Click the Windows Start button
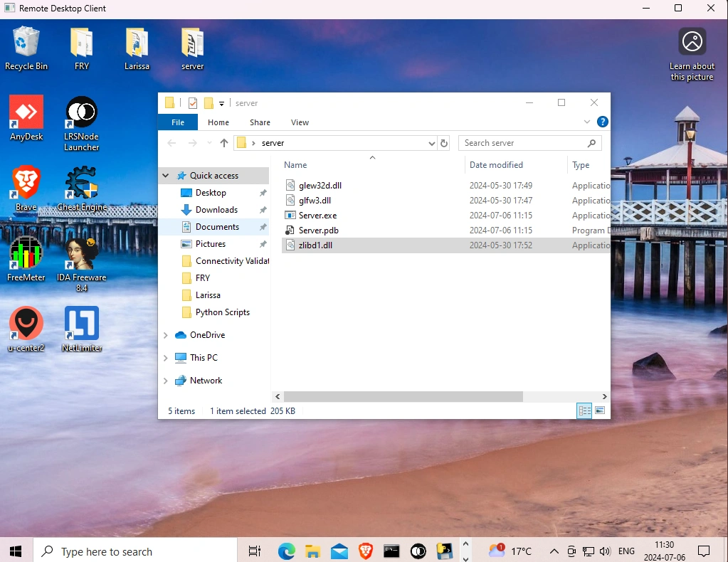This screenshot has height=562, width=728. point(16,551)
